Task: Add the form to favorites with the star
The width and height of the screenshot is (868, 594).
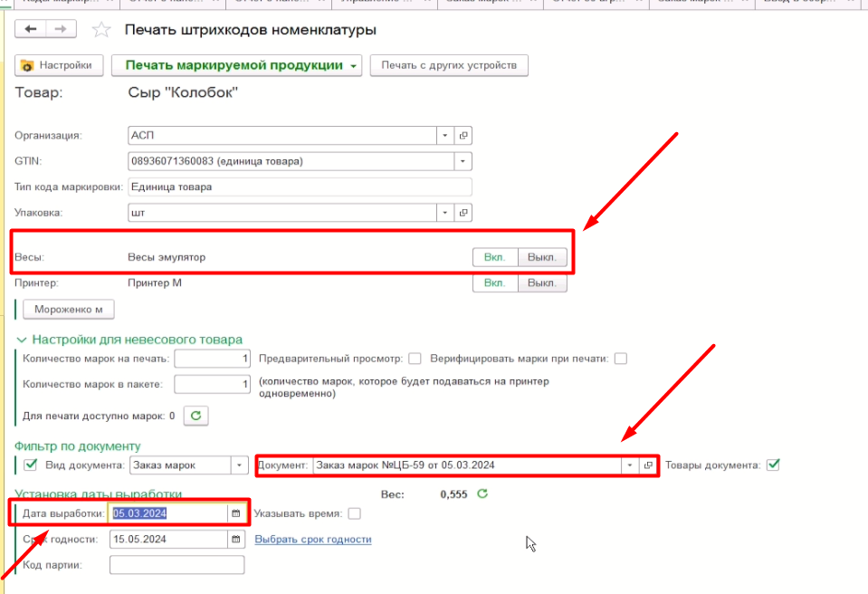Action: point(101,29)
